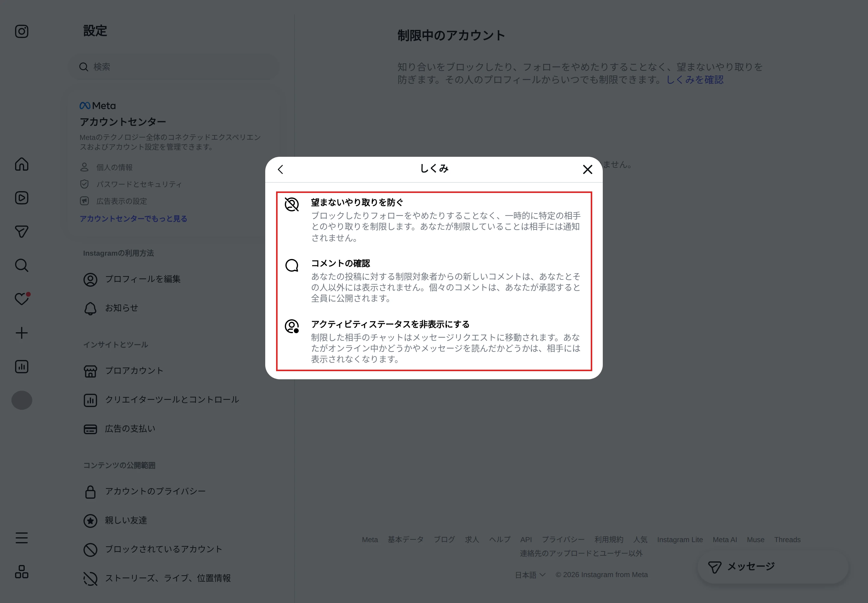
Task: Click アカウントセンターでもっと見る link
Action: [x=133, y=218]
